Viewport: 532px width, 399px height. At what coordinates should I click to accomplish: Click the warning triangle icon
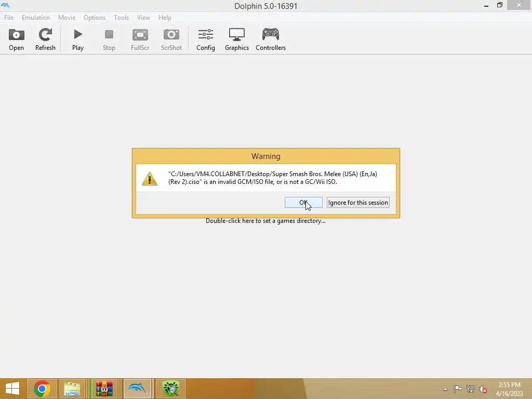coord(150,179)
